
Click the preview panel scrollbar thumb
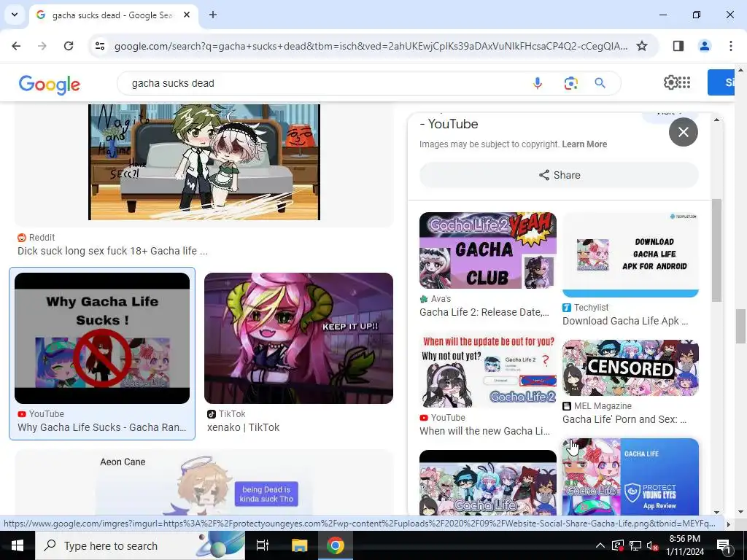tap(716, 251)
